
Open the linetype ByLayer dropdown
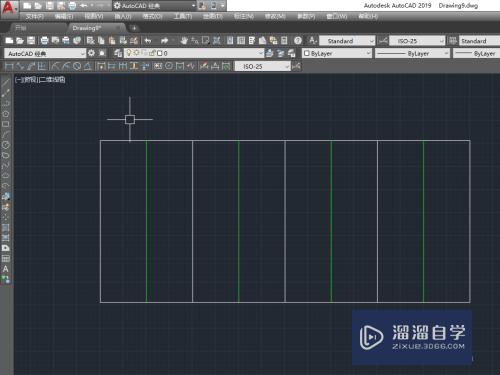pos(412,53)
